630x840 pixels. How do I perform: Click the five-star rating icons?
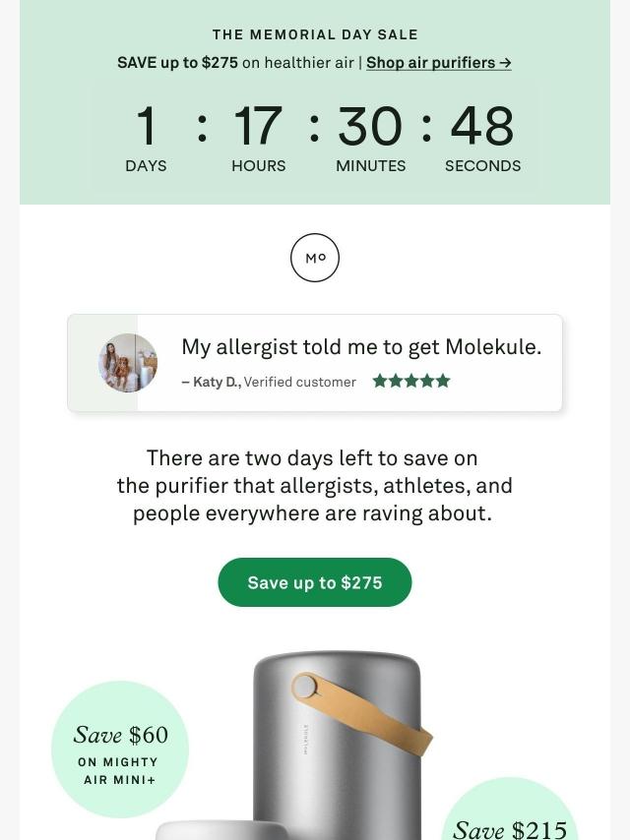(x=411, y=381)
